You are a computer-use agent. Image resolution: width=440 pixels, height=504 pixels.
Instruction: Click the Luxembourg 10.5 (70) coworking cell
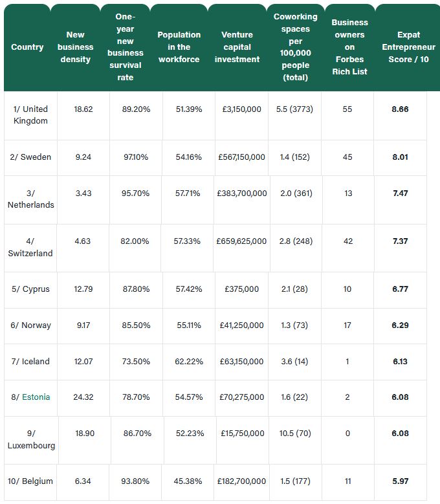(x=295, y=440)
